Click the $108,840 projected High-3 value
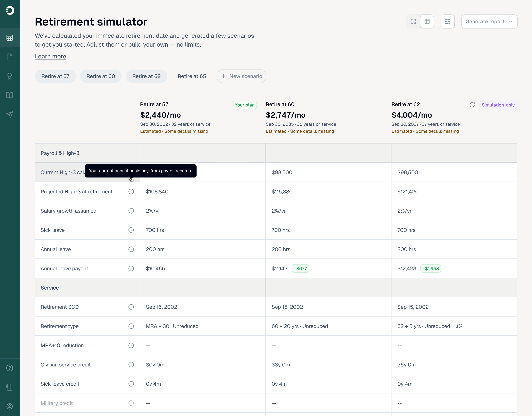Screen dimensions: 532x416 (157, 191)
